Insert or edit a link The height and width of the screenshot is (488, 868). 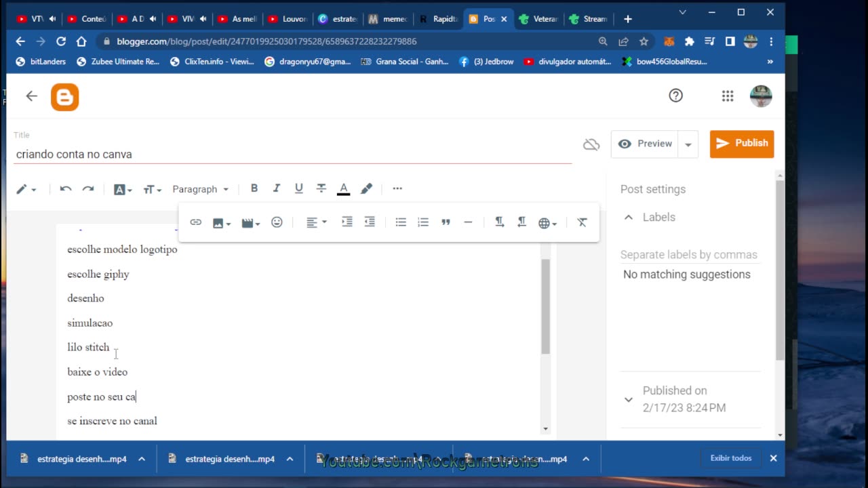[195, 222]
